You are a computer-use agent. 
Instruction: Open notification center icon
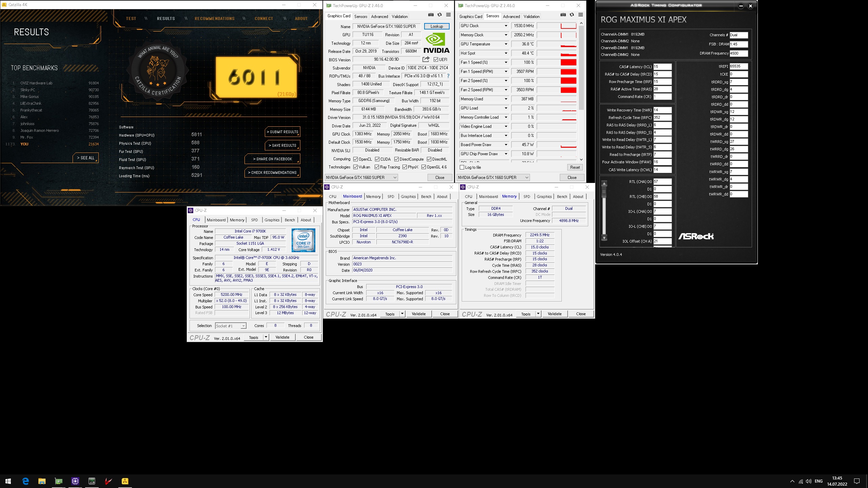pyautogui.click(x=857, y=481)
